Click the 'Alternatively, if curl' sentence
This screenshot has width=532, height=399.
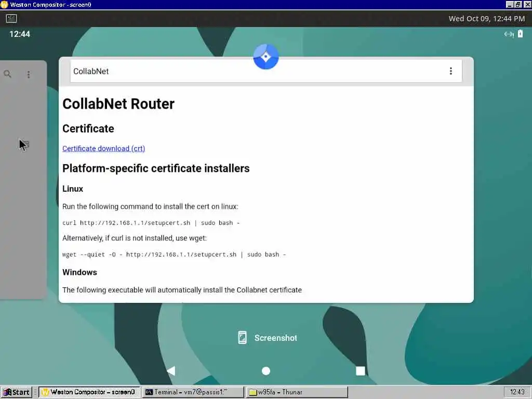tap(135, 238)
